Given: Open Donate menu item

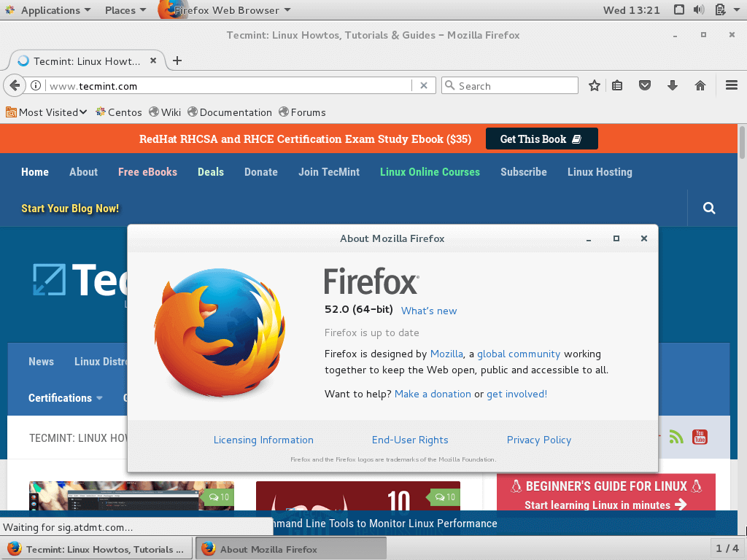Looking at the screenshot, I should tap(261, 172).
